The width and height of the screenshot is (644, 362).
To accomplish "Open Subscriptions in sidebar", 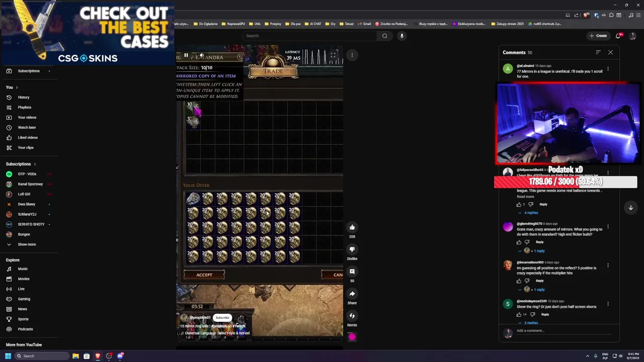I will tap(29, 71).
